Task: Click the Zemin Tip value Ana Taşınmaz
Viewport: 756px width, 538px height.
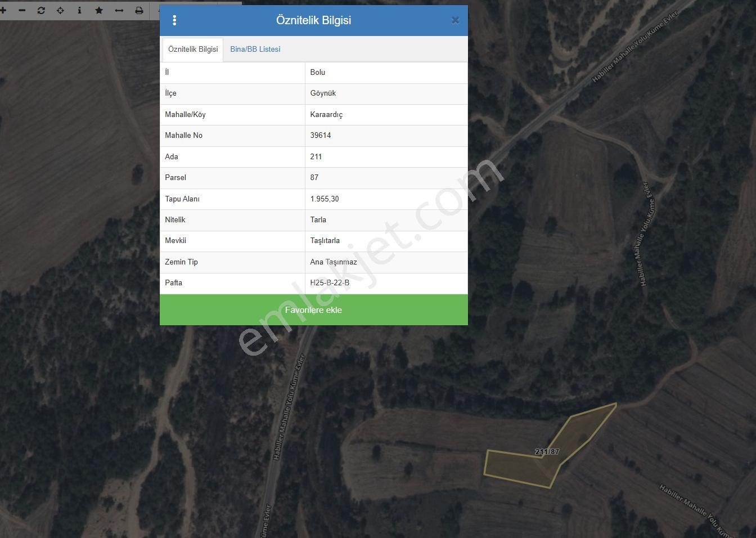Action: click(x=334, y=262)
